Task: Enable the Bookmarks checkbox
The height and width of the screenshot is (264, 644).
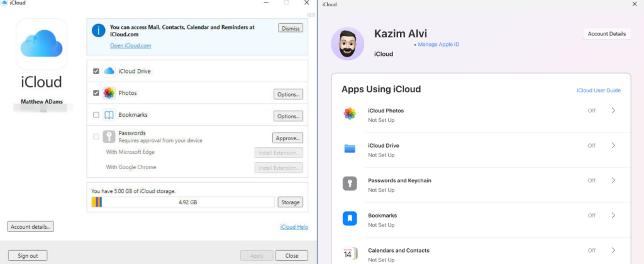Action: 96,115
